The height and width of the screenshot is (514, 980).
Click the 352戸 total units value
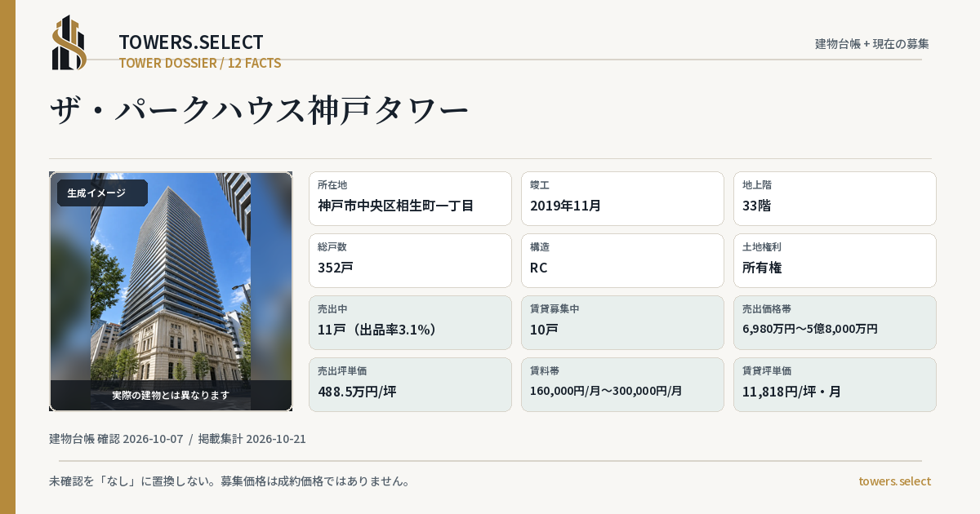coord(336,268)
